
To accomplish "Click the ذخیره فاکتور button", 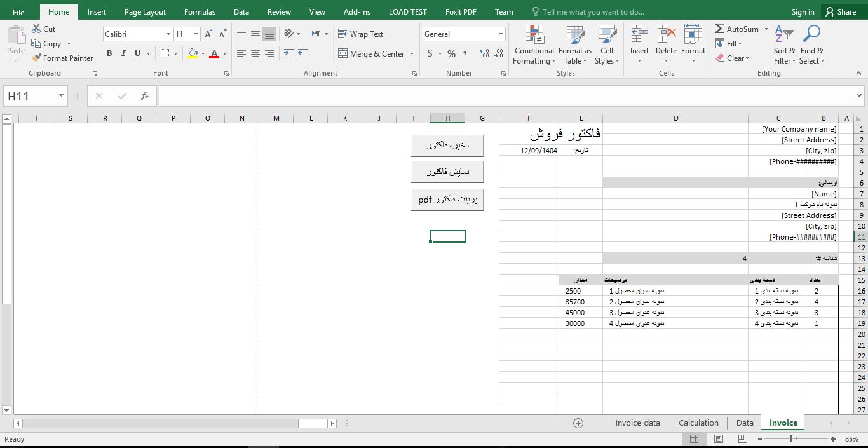I will 447,146.
